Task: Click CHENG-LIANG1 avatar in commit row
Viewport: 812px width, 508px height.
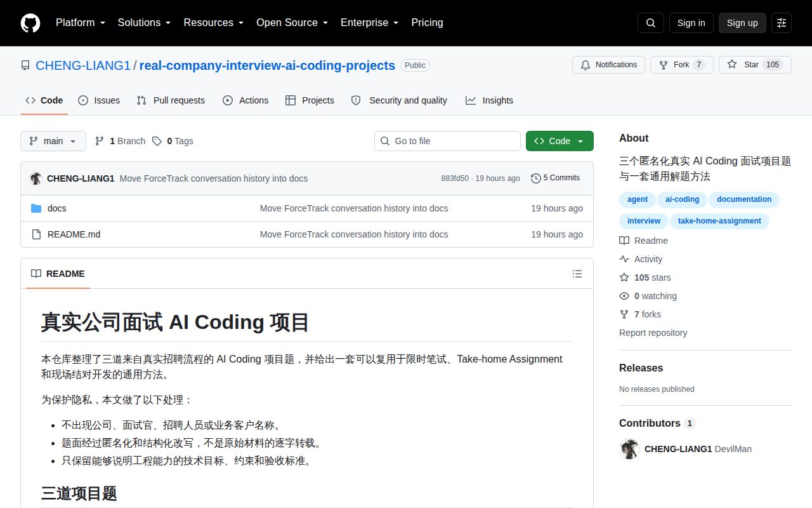Action: pyautogui.click(x=36, y=178)
